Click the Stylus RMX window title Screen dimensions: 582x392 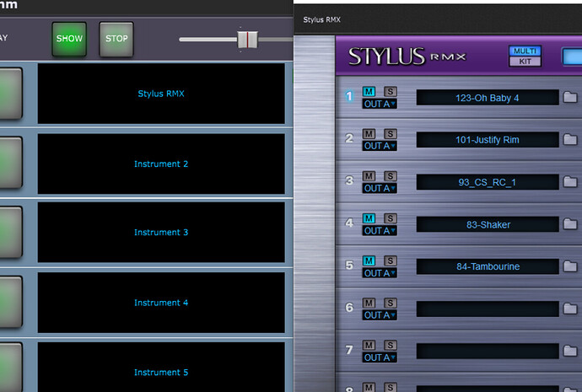click(321, 19)
